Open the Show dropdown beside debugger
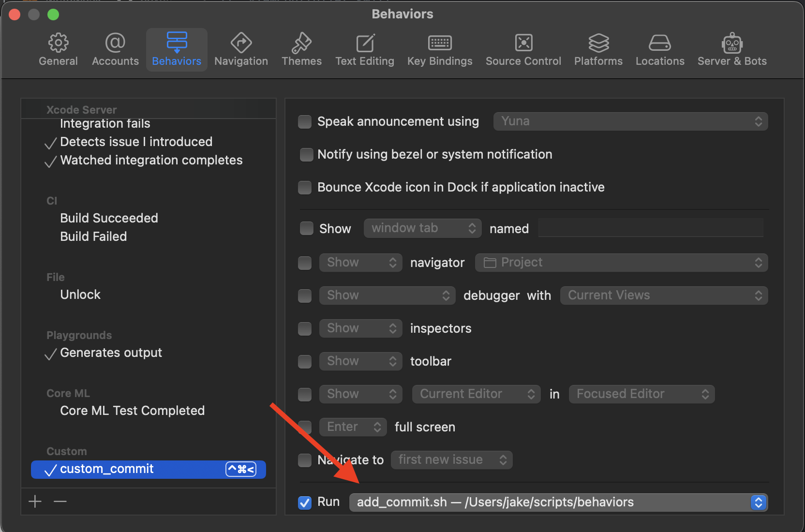This screenshot has height=532, width=805. pyautogui.click(x=387, y=296)
